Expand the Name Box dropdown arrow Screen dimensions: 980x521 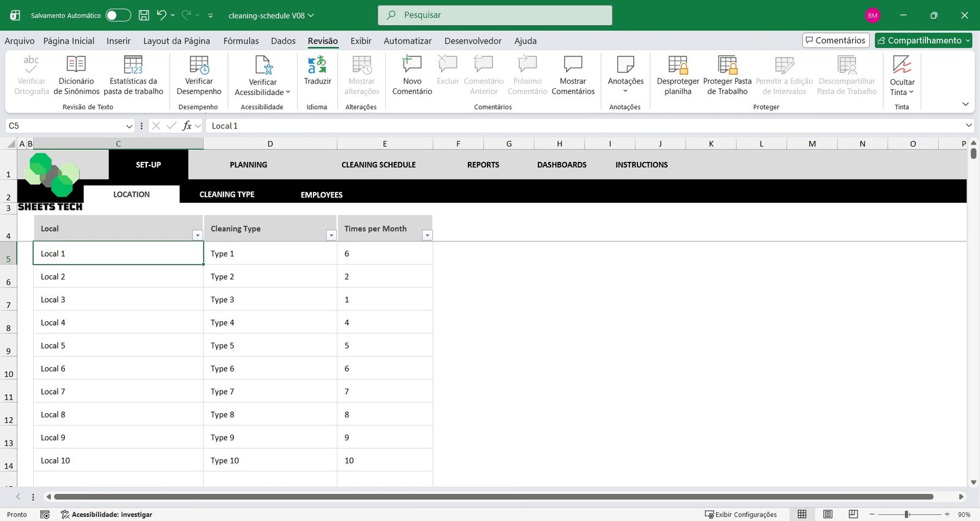tap(129, 126)
